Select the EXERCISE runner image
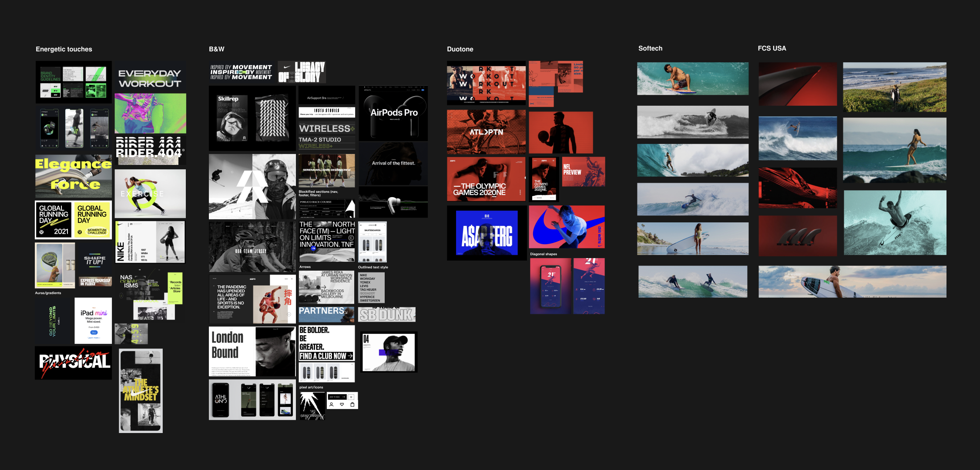 150,194
